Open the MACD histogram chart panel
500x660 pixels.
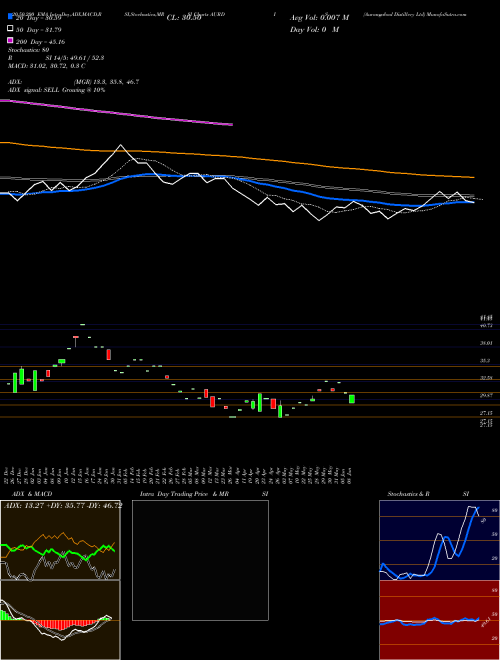(60, 620)
